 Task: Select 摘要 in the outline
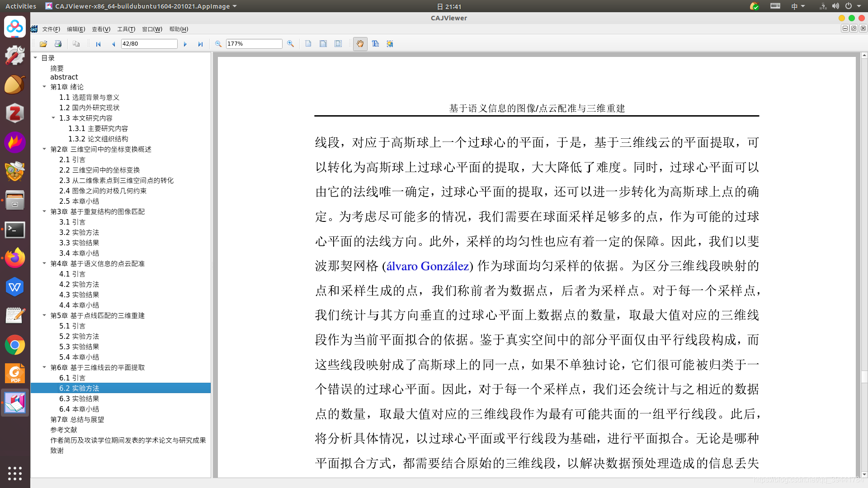[57, 68]
